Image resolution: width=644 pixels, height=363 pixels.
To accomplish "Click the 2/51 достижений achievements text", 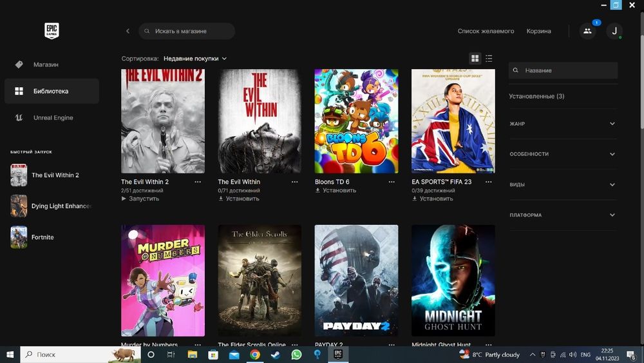I will [142, 191].
